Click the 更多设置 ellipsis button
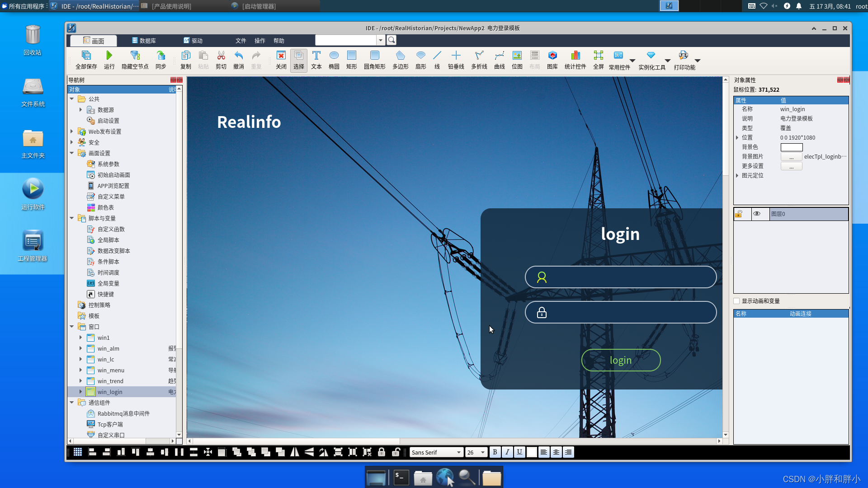The width and height of the screenshot is (868, 488). (x=791, y=166)
